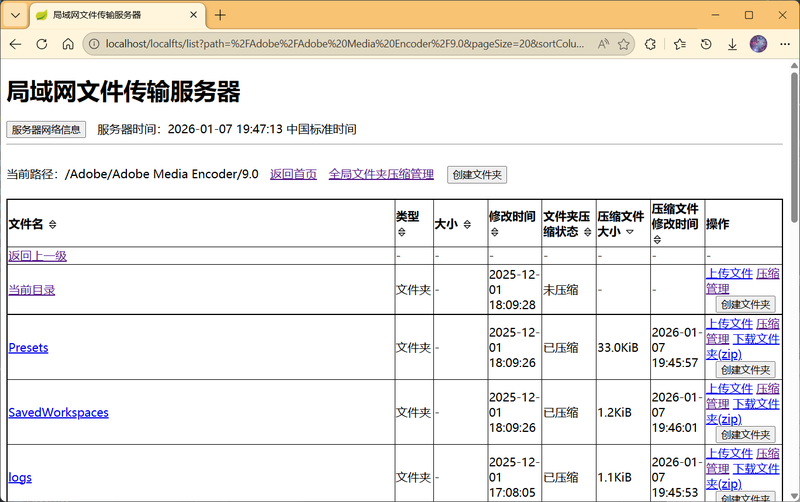Open browser home page
Viewport: 800px width, 502px height.
(x=68, y=44)
